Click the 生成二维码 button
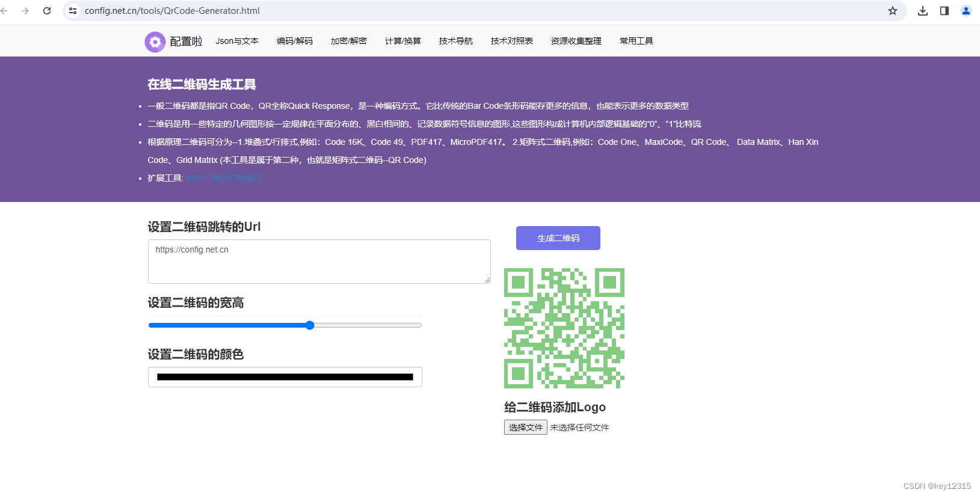Screen dimensions: 980x496 tap(558, 238)
